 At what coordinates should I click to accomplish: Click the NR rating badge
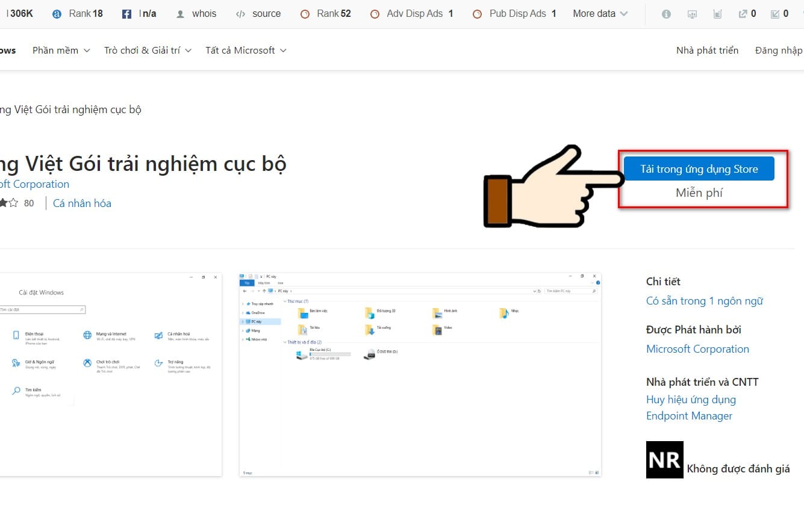pyautogui.click(x=664, y=460)
